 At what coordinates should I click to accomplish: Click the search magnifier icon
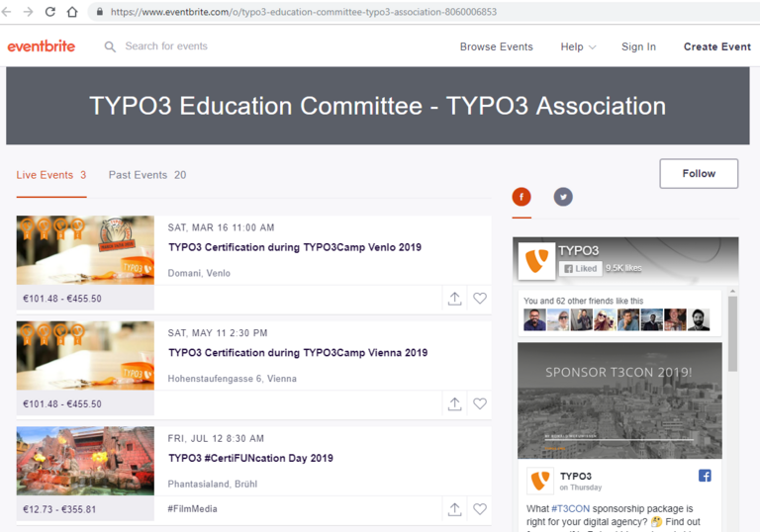(110, 46)
